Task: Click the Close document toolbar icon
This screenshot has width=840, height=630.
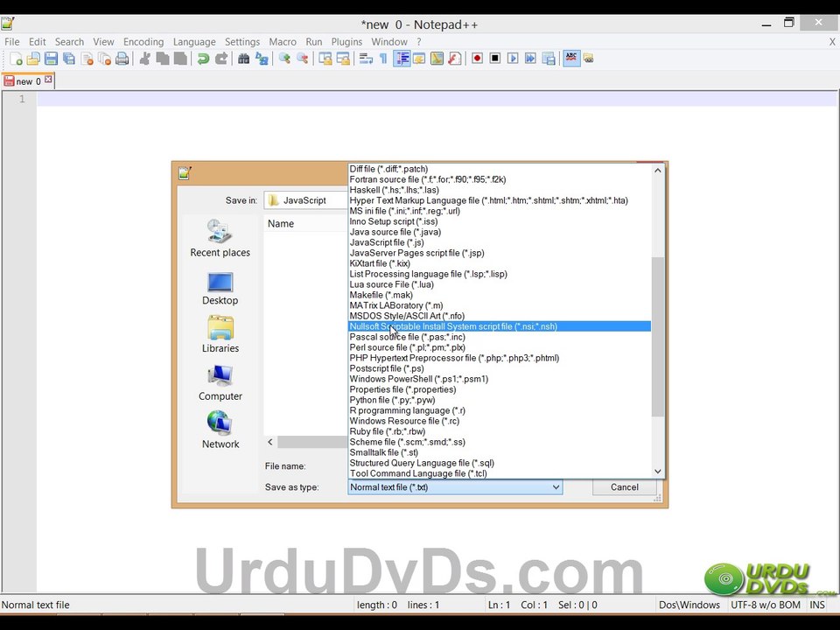Action: (x=87, y=59)
